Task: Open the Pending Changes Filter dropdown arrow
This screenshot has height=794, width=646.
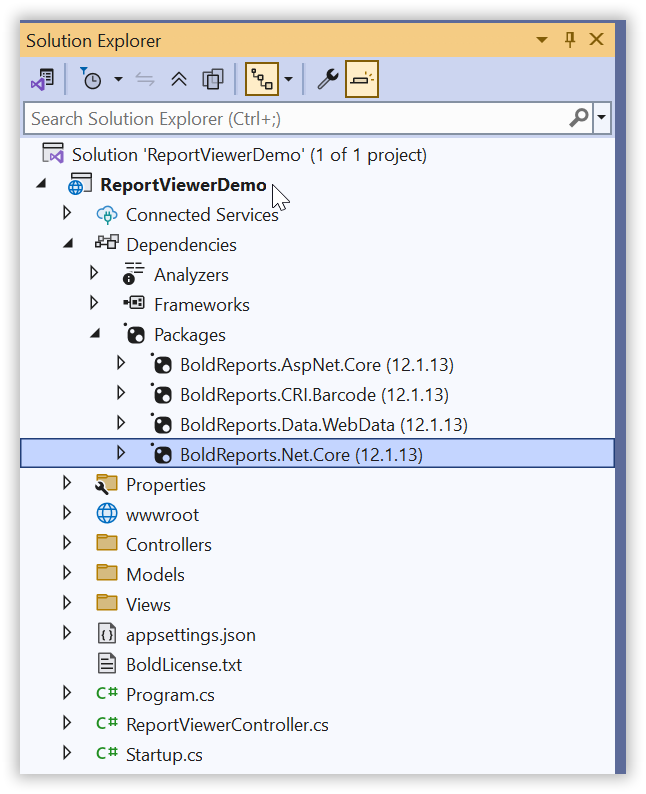Action: [118, 79]
